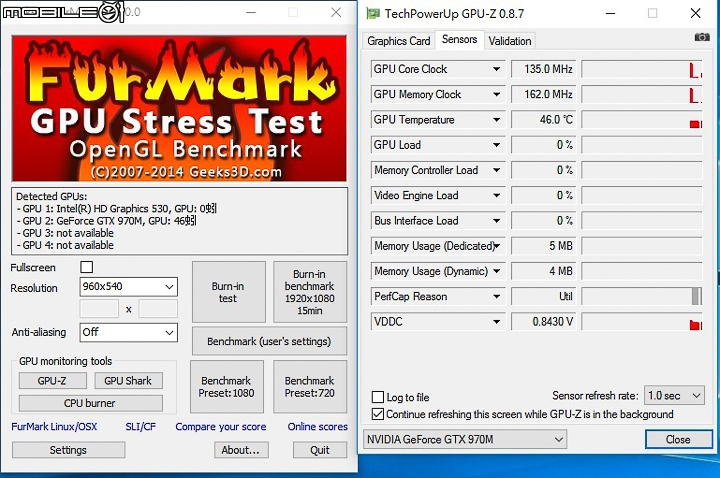Image resolution: width=720 pixels, height=478 pixels.
Task: Click the GPU Memory Clock graph
Action: tap(641, 95)
